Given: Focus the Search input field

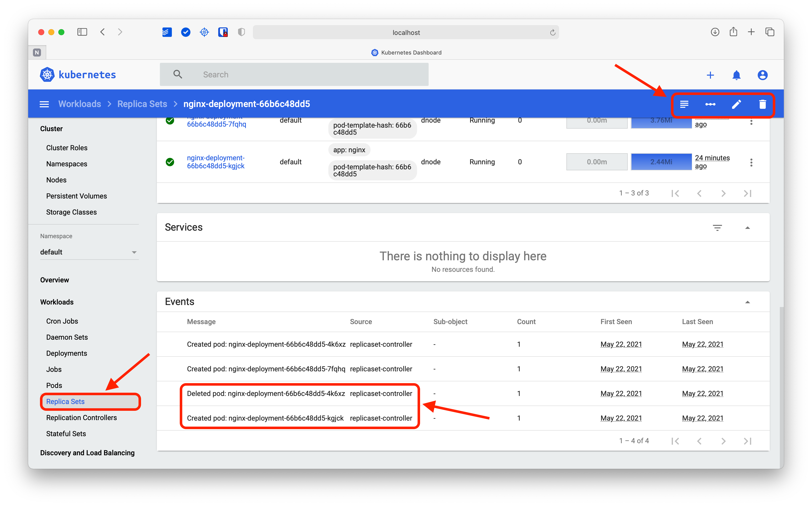Looking at the screenshot, I should point(294,74).
